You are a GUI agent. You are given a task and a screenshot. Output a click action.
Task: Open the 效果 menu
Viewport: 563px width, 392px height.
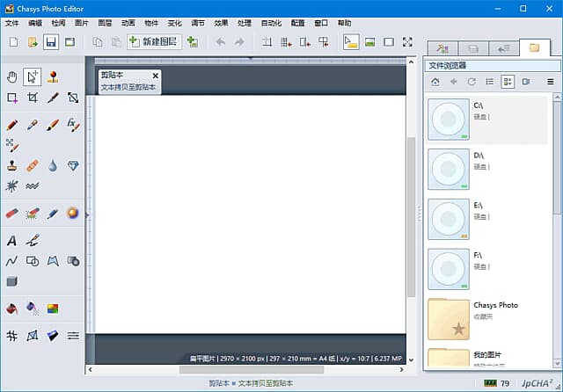[x=220, y=23]
